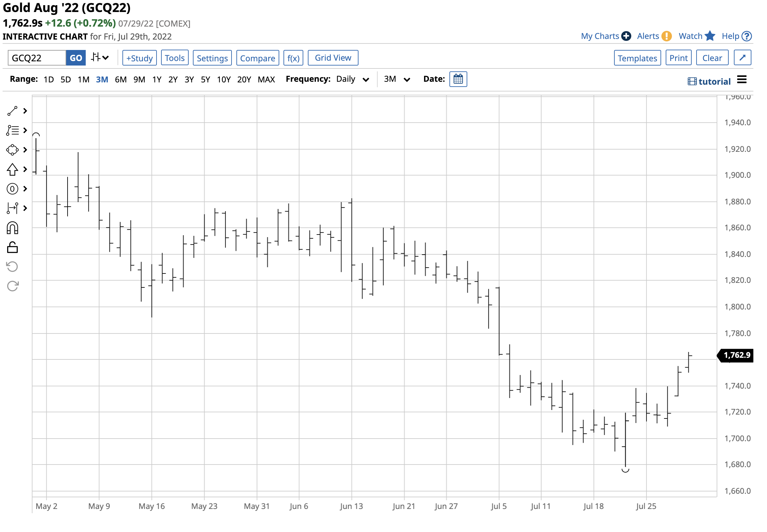Toggle the Watch star for GCQ22
767x532 pixels.
(710, 36)
